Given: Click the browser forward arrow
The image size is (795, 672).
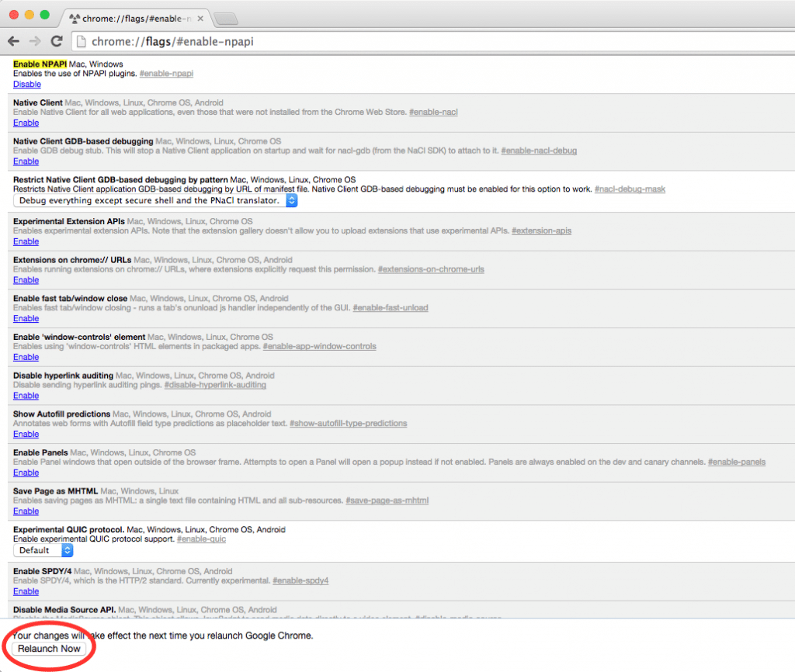Looking at the screenshot, I should (x=35, y=41).
